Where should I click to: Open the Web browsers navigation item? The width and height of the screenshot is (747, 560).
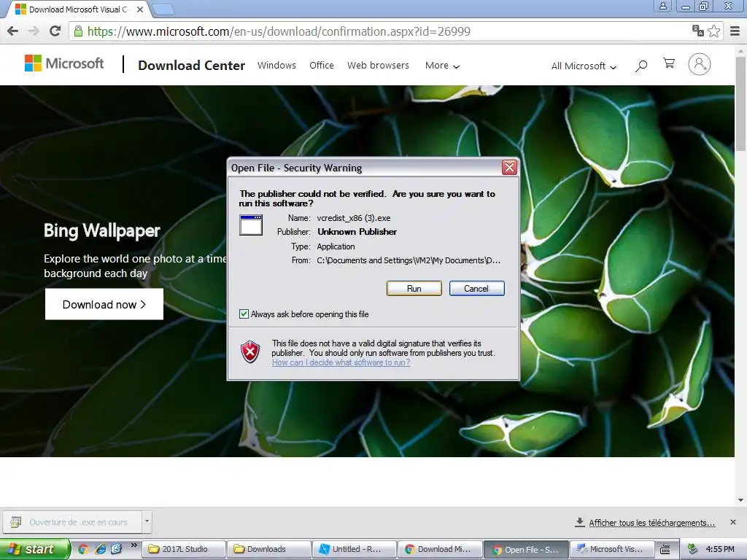click(379, 65)
